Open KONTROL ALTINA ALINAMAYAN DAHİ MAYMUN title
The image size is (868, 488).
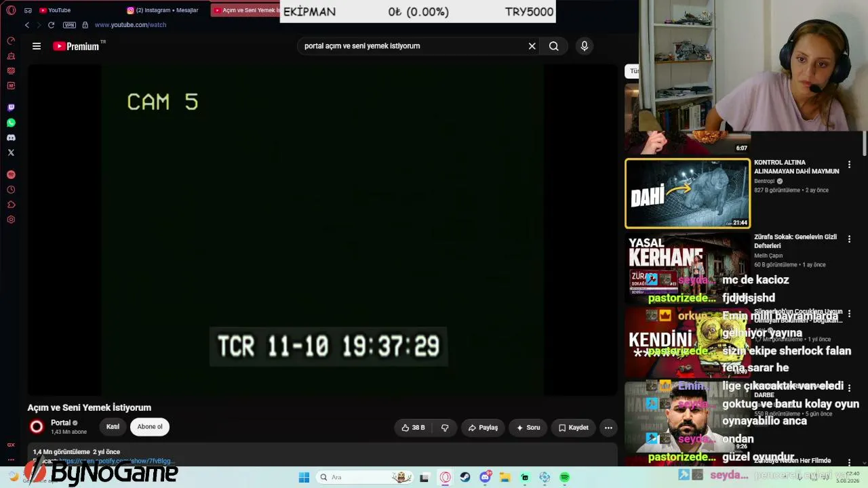point(797,167)
